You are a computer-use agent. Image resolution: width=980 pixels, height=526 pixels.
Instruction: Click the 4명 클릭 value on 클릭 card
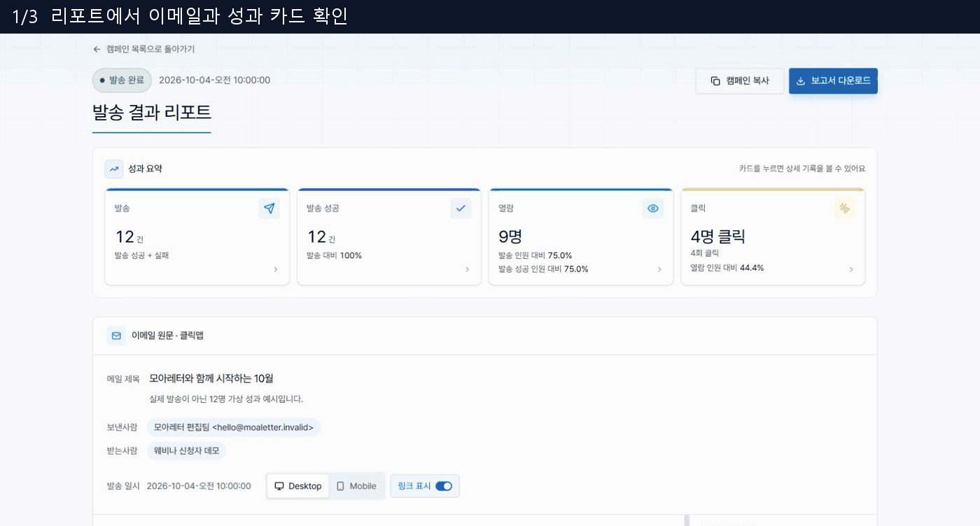pyautogui.click(x=717, y=236)
